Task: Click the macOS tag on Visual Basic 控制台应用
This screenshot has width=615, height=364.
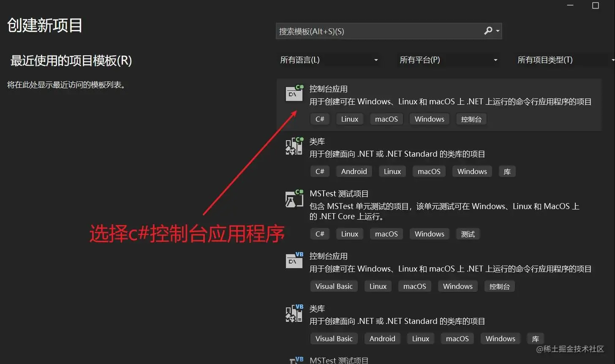Action: (x=414, y=286)
